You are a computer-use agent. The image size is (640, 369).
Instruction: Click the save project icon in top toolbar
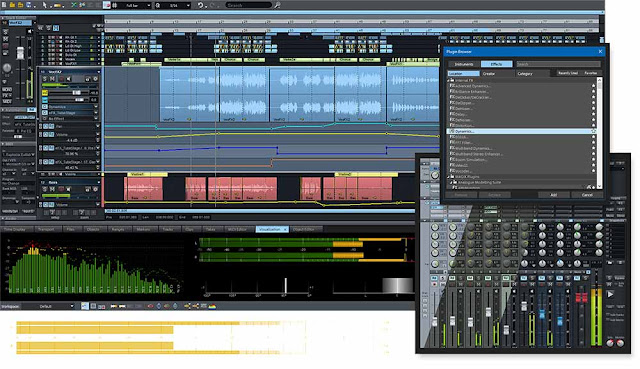click(29, 5)
